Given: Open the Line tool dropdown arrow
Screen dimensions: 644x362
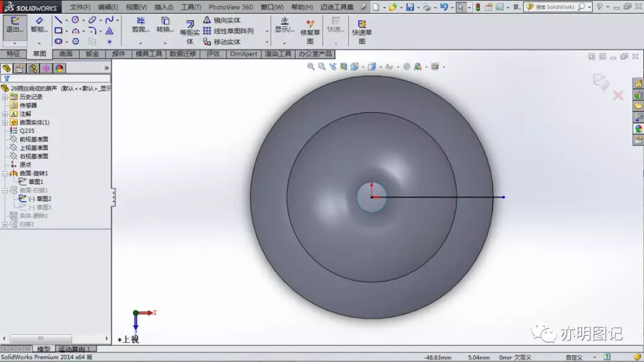Looking at the screenshot, I should tap(67, 20).
